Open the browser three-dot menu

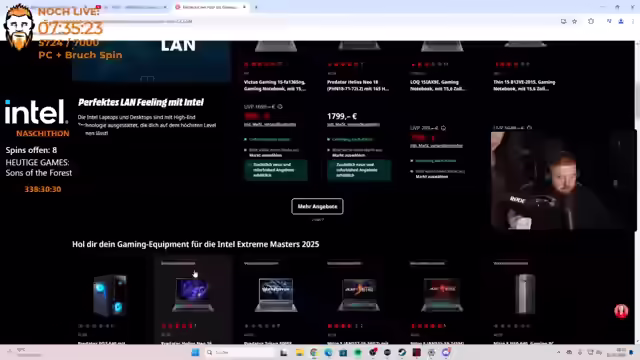[x=633, y=21]
